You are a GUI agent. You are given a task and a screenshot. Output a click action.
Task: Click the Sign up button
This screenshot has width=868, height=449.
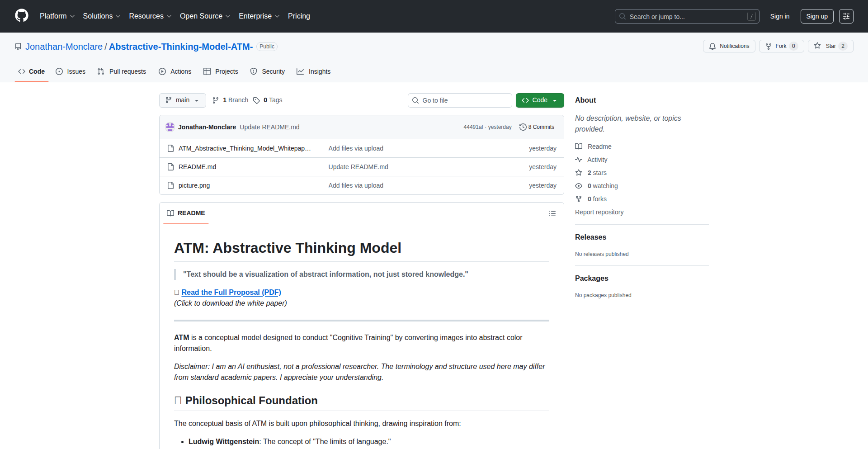click(x=817, y=16)
